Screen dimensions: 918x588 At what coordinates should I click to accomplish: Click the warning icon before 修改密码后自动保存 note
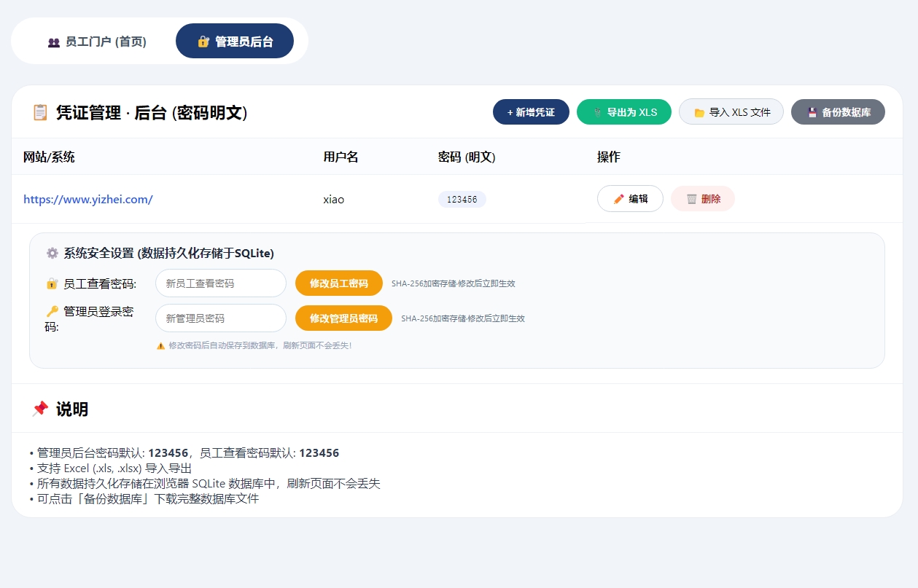(161, 345)
